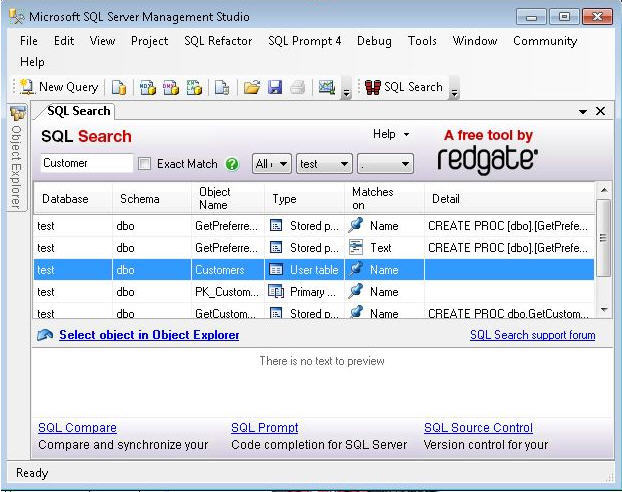Click the Analysis Services MDX Query icon
Image resolution: width=622 pixels, height=492 pixels.
(x=148, y=87)
